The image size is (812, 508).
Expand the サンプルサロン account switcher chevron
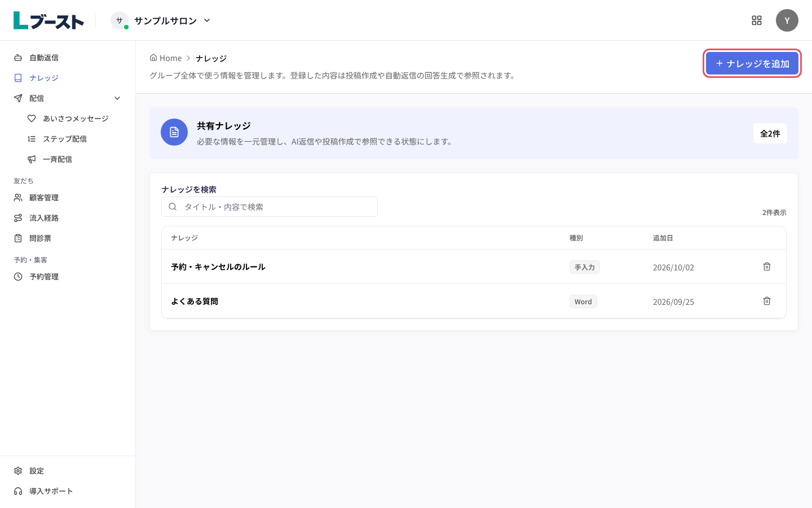coord(207,20)
